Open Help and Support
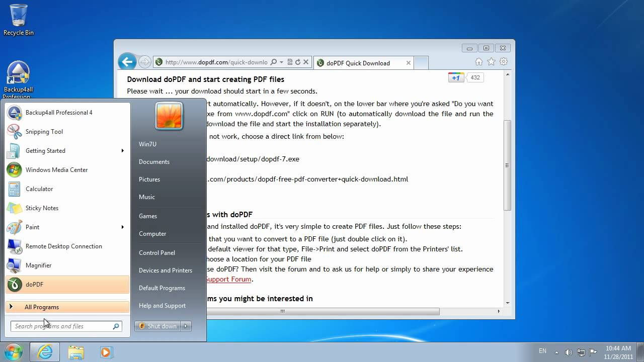Image resolution: width=644 pixels, height=362 pixels. (x=162, y=306)
